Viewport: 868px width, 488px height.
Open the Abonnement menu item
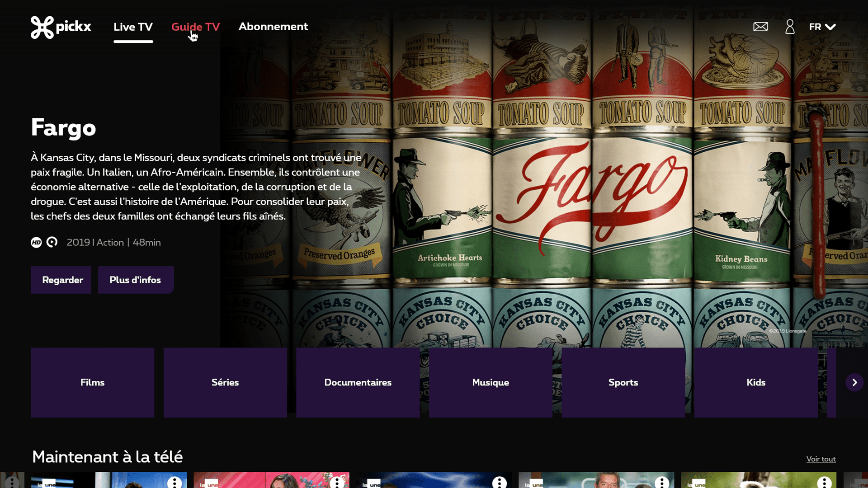273,27
